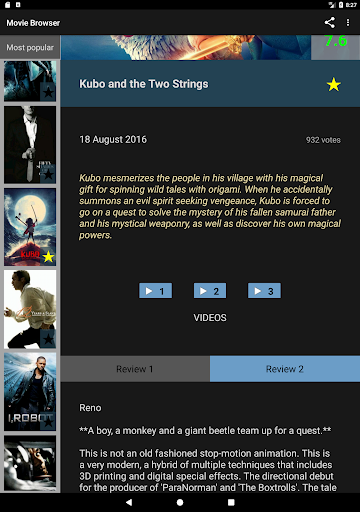Favorite the 12 Years a Slave poster star

(x=48, y=339)
